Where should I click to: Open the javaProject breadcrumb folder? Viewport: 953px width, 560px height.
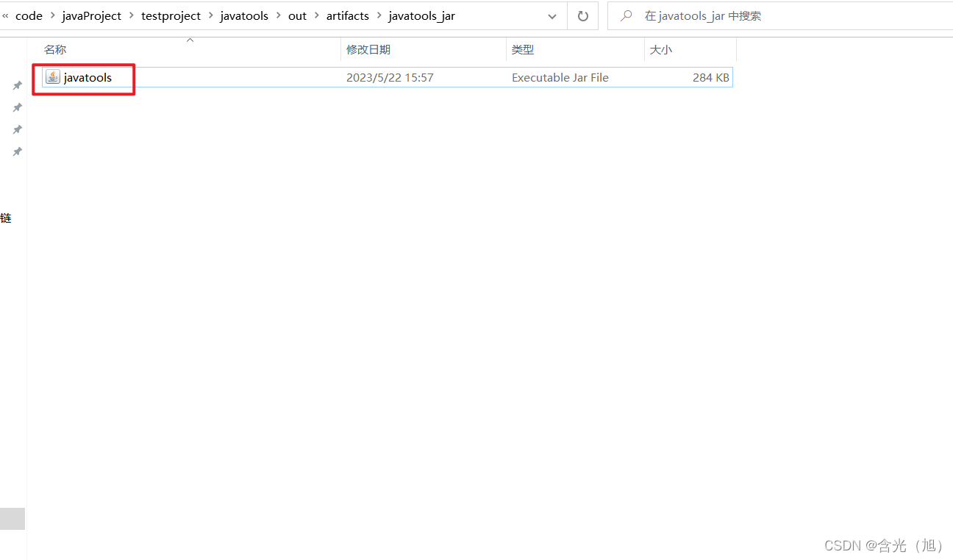(x=91, y=15)
